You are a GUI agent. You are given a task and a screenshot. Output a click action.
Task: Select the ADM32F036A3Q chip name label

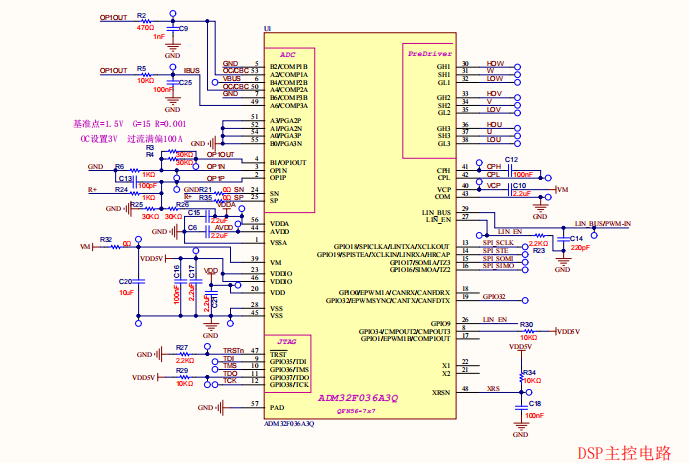pos(358,398)
